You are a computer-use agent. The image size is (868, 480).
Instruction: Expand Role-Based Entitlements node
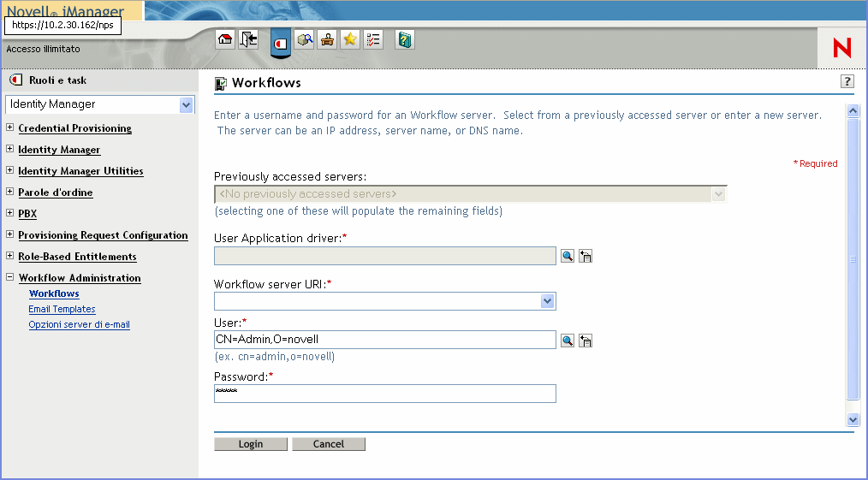click(x=10, y=256)
